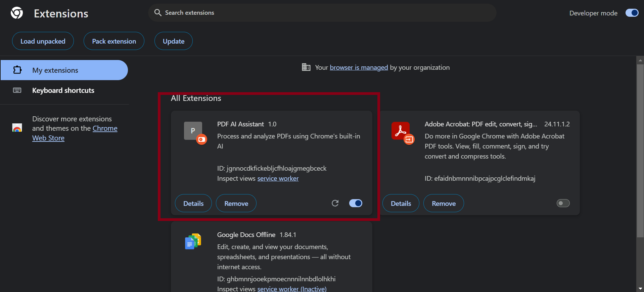Inspect Google Docs Offline service worker (Inactive)
Screen dimensions: 644x292
292,289
